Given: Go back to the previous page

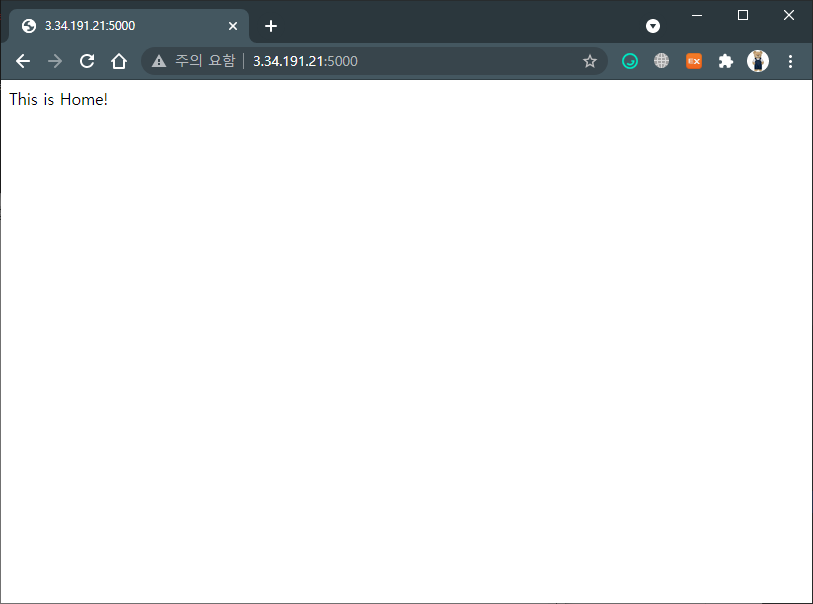Looking at the screenshot, I should click(x=23, y=61).
